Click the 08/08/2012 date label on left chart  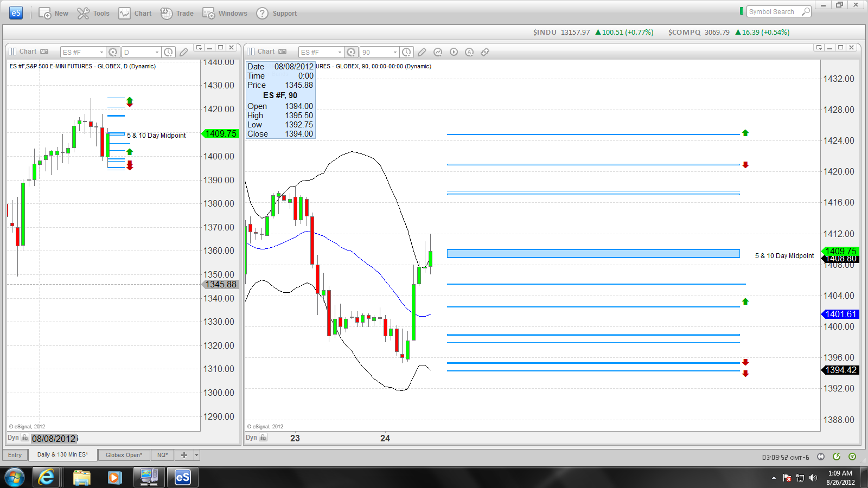(54, 439)
